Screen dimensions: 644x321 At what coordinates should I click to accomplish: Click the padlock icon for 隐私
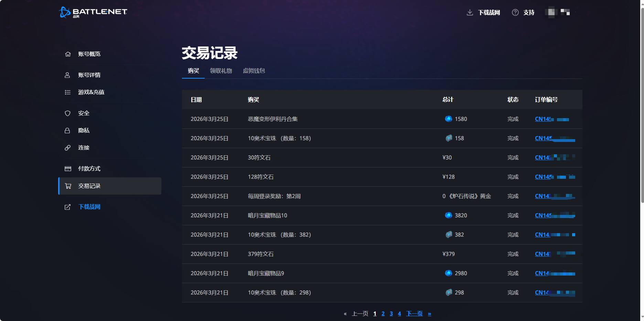coord(67,131)
